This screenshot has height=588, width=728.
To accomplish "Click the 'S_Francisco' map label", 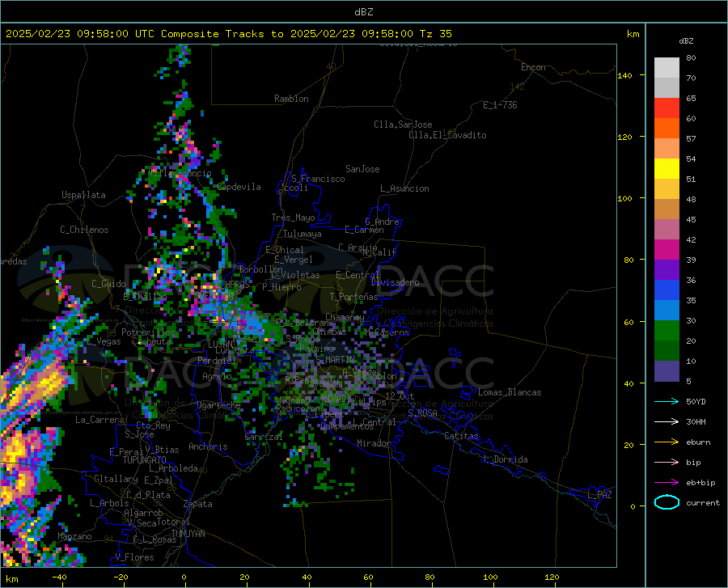I will pos(318,179).
